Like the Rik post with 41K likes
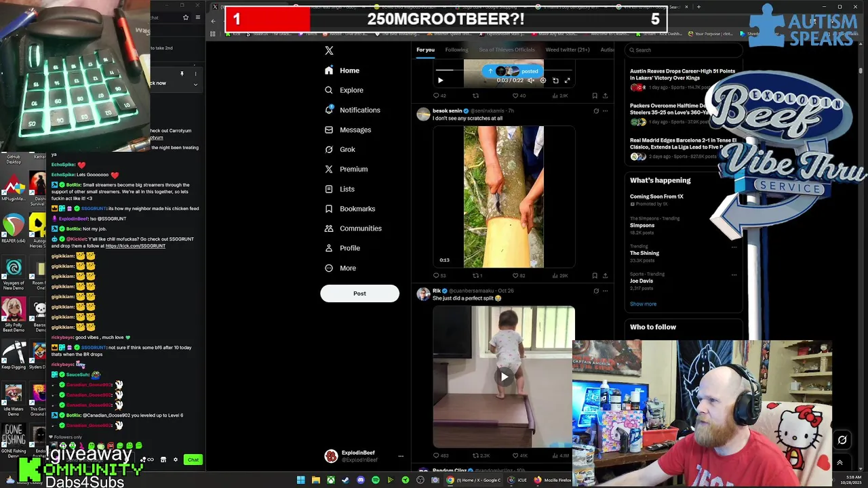The width and height of the screenshot is (868, 488). pos(520,455)
